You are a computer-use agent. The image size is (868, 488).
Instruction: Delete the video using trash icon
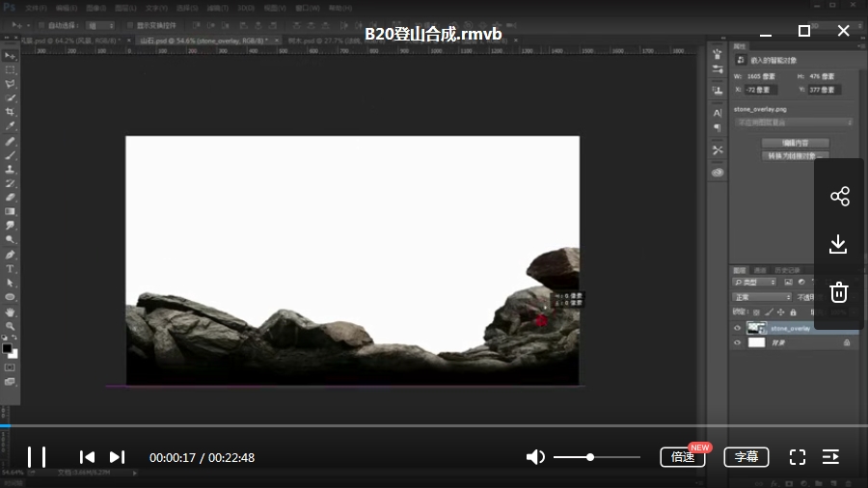pyautogui.click(x=839, y=291)
